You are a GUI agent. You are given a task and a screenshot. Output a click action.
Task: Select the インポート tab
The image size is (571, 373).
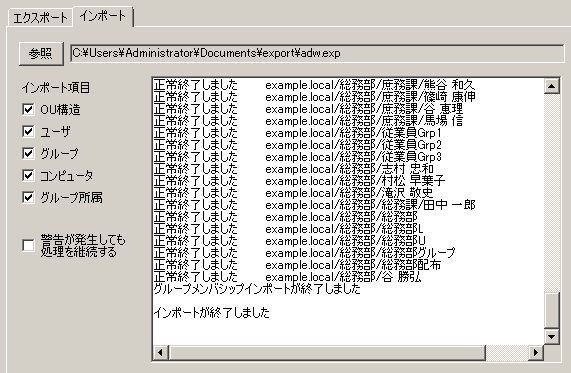[x=103, y=16]
